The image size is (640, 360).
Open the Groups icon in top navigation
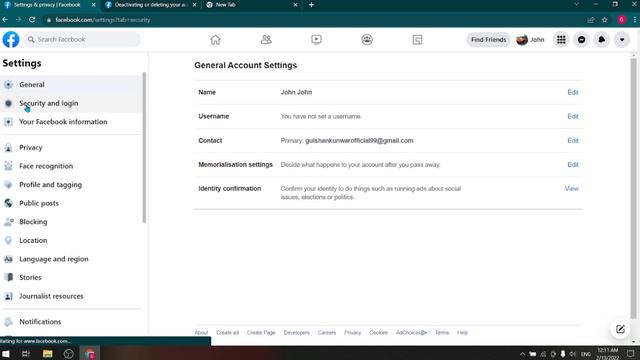367,40
